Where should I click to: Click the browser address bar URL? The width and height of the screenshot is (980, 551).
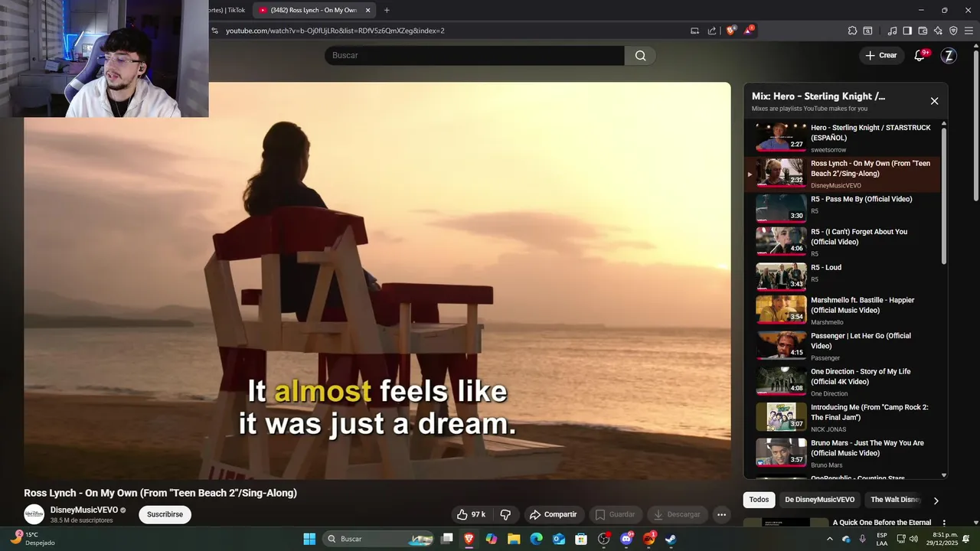click(x=335, y=31)
